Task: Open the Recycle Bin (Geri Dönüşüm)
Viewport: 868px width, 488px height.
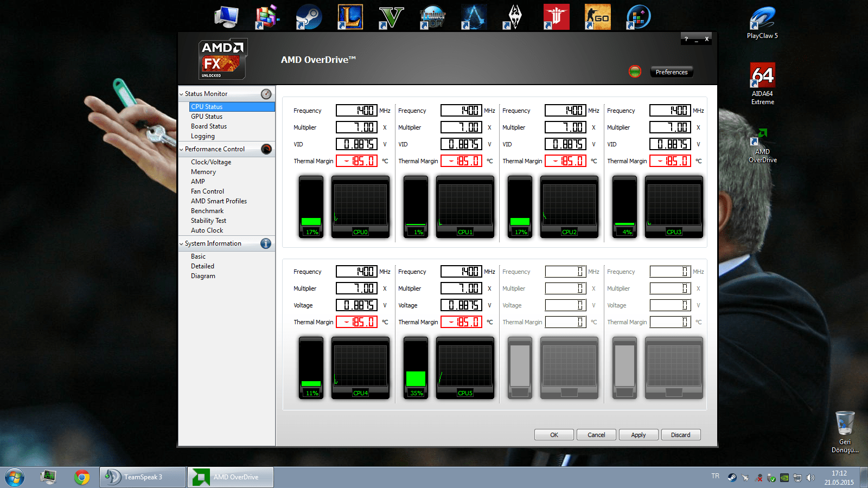Action: click(845, 432)
